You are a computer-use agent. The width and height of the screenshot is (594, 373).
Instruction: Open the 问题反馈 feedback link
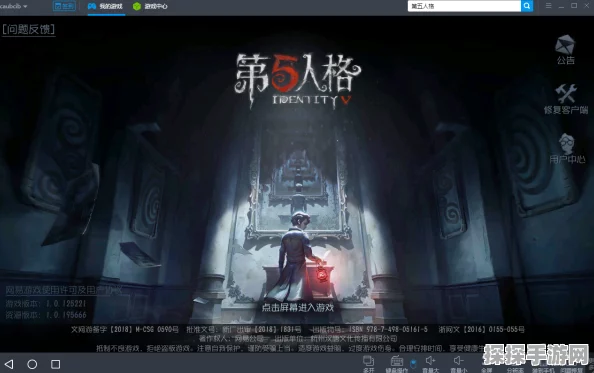tap(29, 29)
